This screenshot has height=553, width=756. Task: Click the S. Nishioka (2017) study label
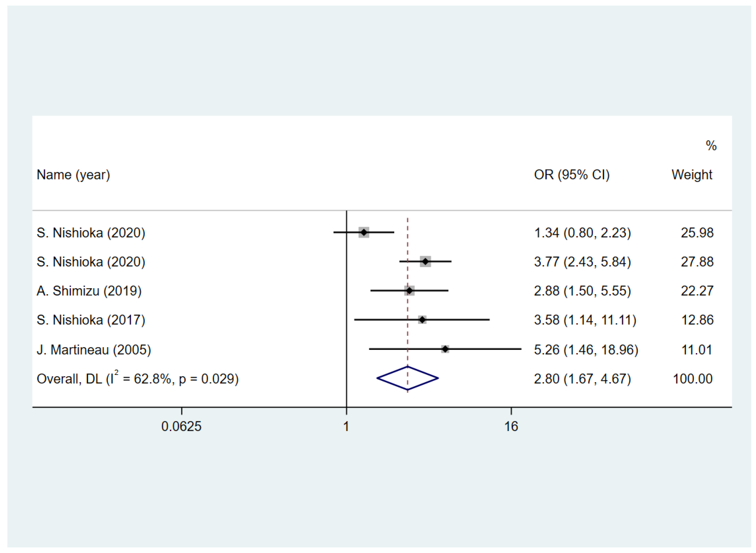91,320
